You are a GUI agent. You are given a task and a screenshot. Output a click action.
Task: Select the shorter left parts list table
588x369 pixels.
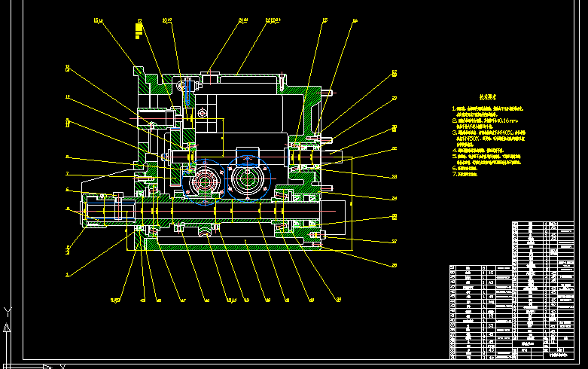(x=480, y=312)
